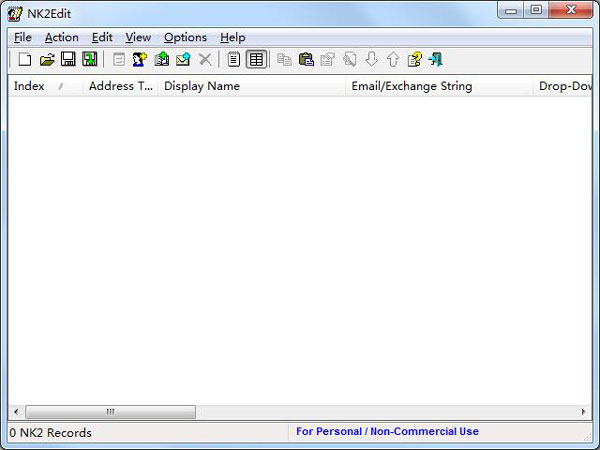The height and width of the screenshot is (450, 600).
Task: Sort by the Address T... column header
Action: [x=120, y=86]
